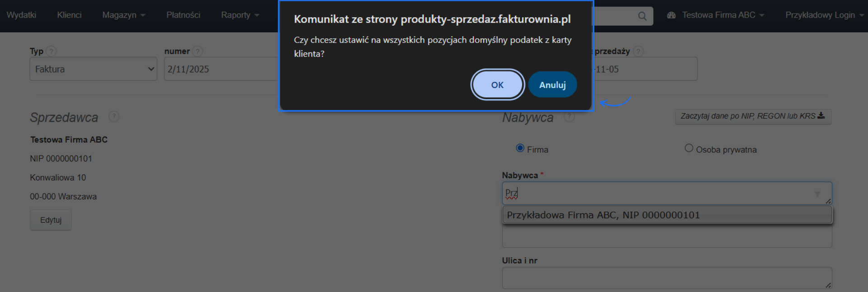Open the Wydatki section

pyautogui.click(x=21, y=14)
